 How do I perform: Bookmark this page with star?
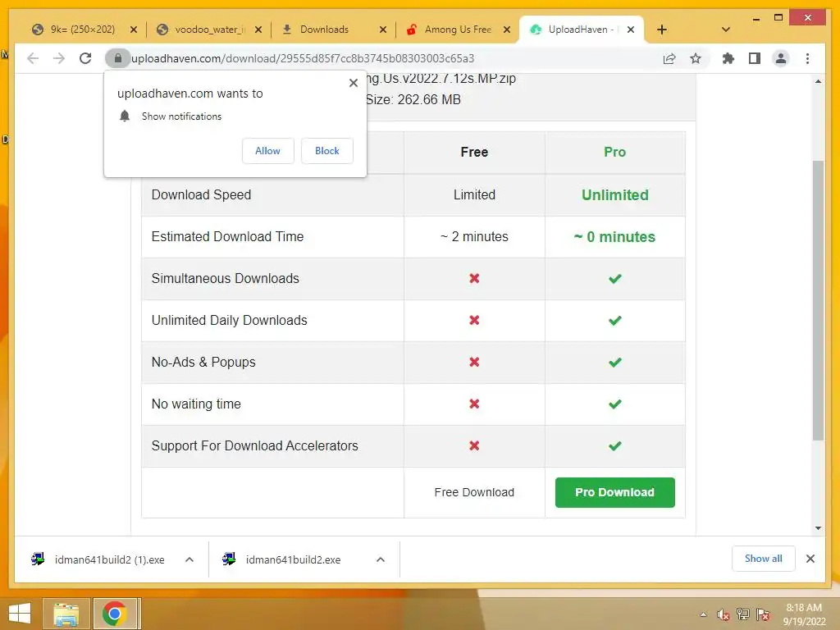click(x=696, y=58)
